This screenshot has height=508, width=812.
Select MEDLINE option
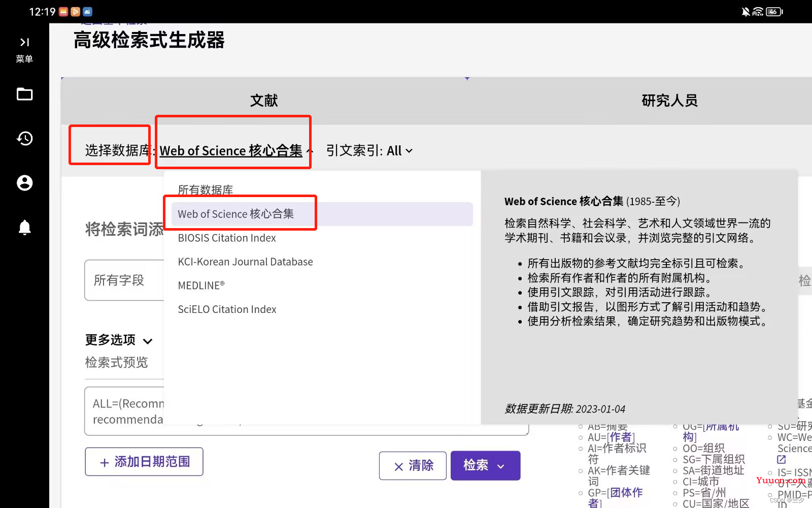(201, 285)
